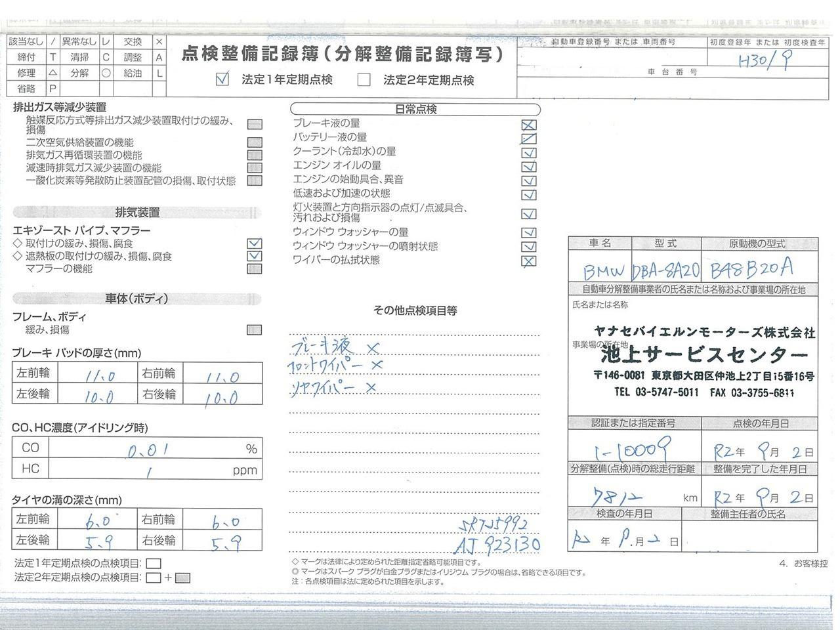Screen dimensions: 840x630
Task: Select the エンジン オイルの量 checkbox
Action: pos(528,167)
